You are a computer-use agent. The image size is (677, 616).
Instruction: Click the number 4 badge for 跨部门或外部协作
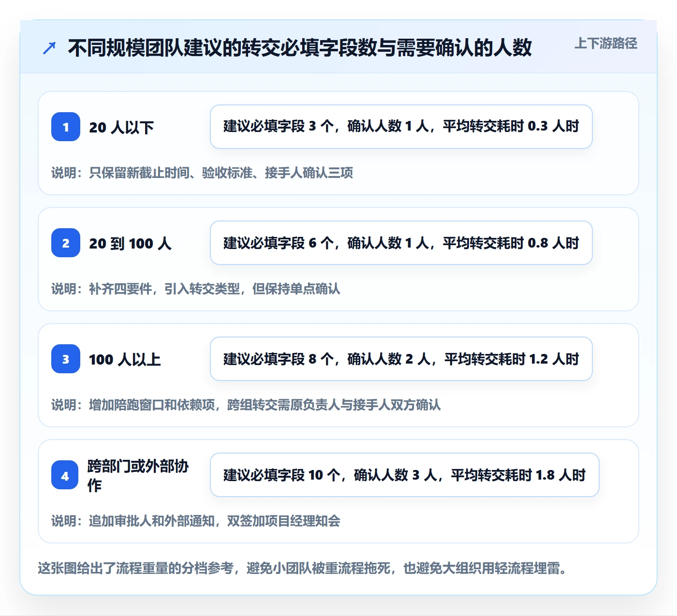point(65,475)
